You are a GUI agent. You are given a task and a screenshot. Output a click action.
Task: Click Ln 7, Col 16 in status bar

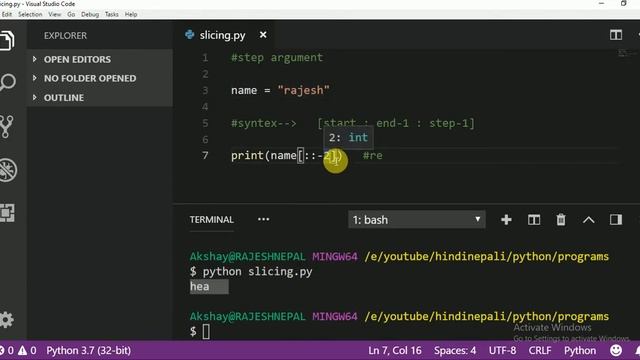point(395,350)
